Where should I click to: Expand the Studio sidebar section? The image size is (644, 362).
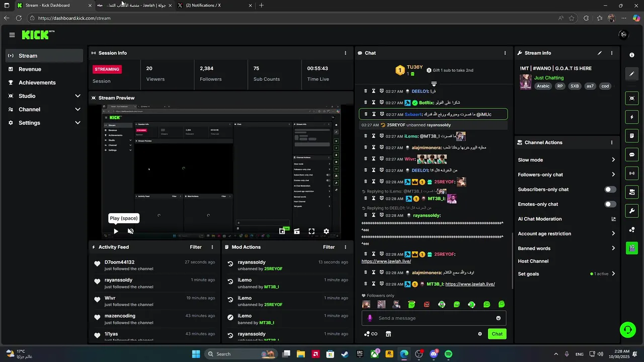click(77, 96)
